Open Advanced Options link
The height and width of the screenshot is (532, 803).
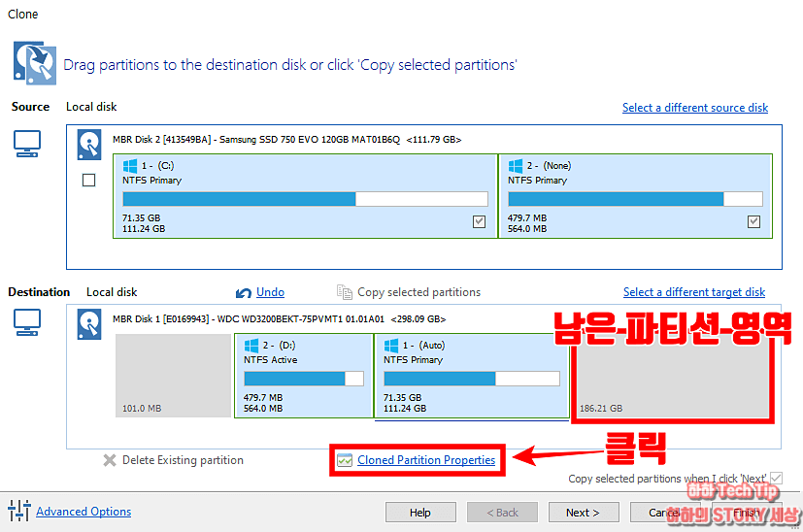coord(84,512)
